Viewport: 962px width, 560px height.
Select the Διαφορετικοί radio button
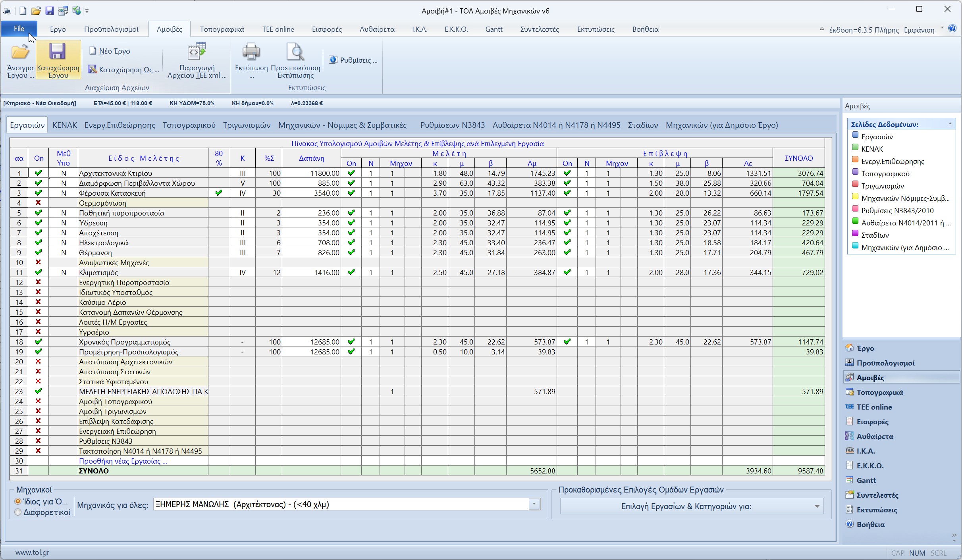18,512
